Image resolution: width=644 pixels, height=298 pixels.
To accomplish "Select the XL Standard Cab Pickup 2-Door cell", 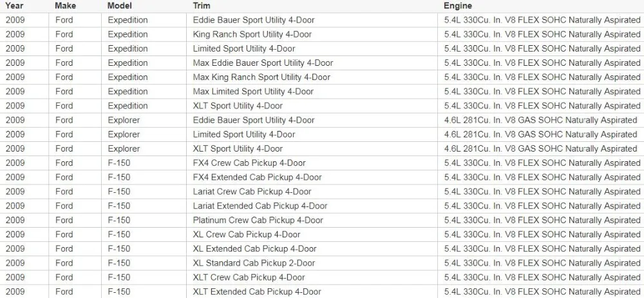I will 312,263.
